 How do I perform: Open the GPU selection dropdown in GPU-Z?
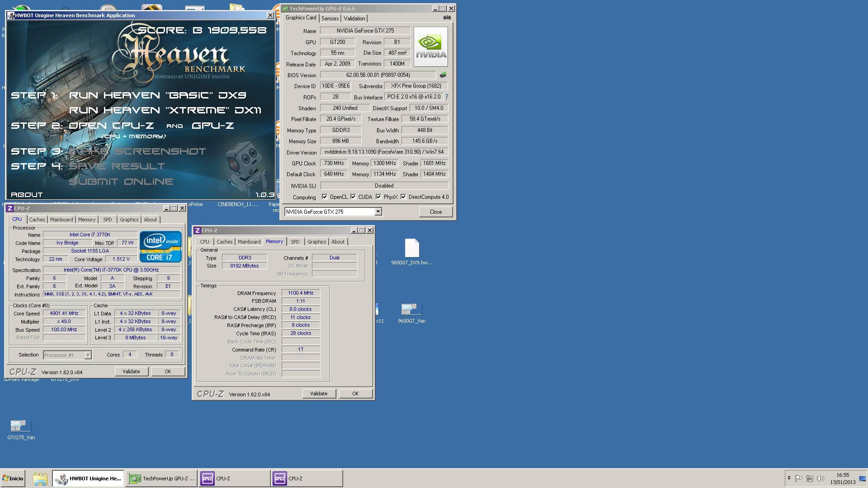(378, 211)
